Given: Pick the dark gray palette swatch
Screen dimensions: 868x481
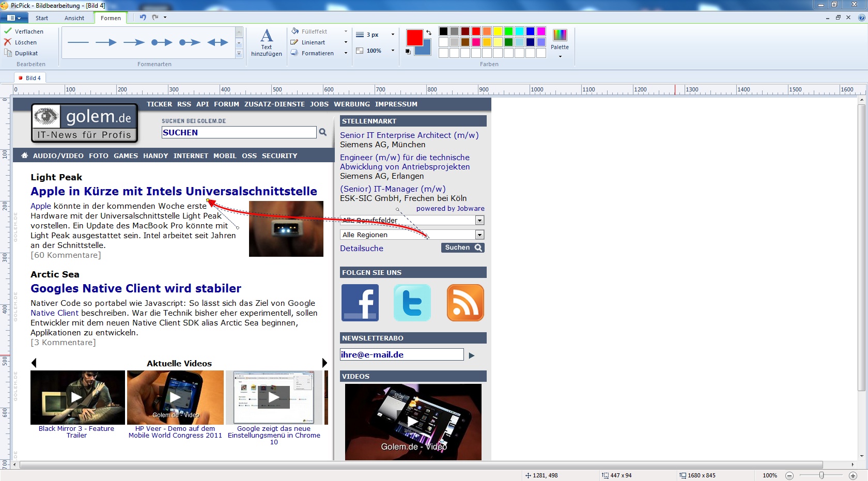Looking at the screenshot, I should (x=454, y=32).
